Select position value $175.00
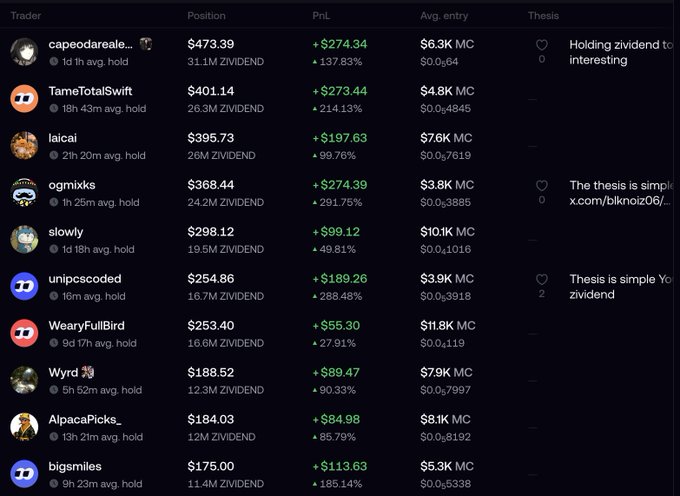This screenshot has height=496, width=680. 211,466
